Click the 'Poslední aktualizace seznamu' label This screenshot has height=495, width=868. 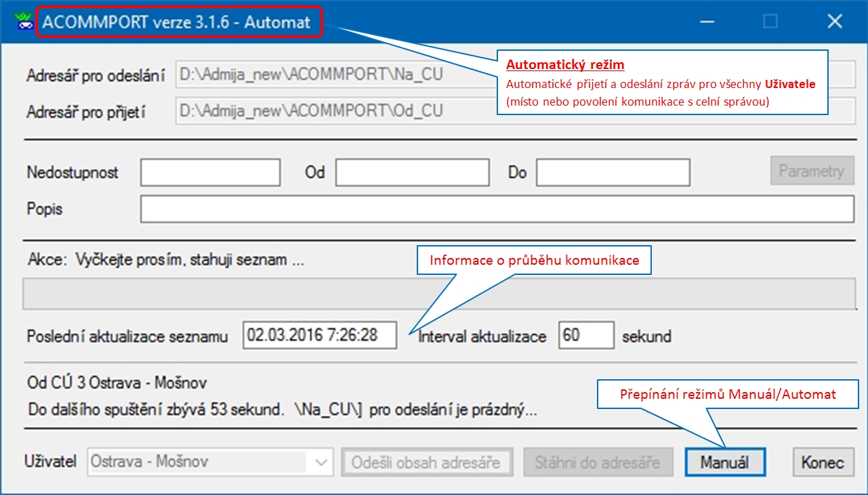(x=127, y=337)
